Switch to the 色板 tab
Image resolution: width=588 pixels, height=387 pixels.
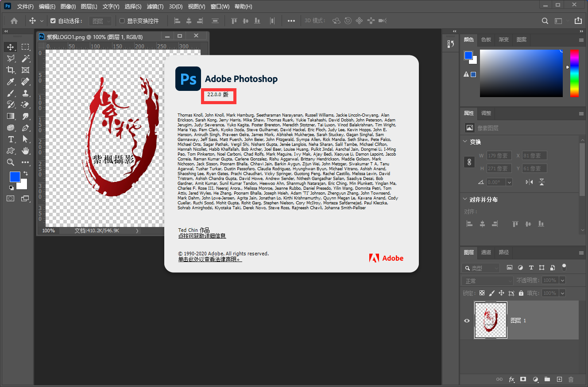coord(486,39)
